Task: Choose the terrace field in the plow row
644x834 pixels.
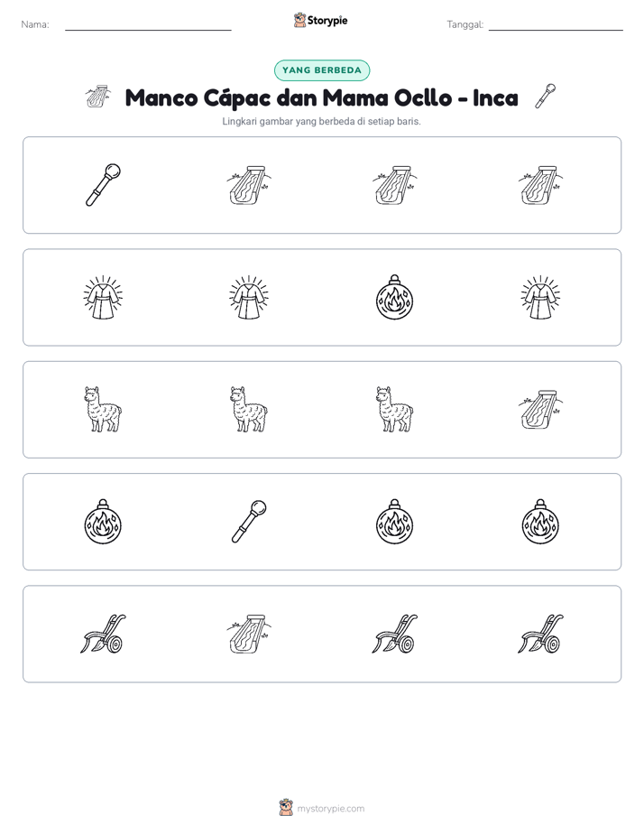Action: (249, 634)
